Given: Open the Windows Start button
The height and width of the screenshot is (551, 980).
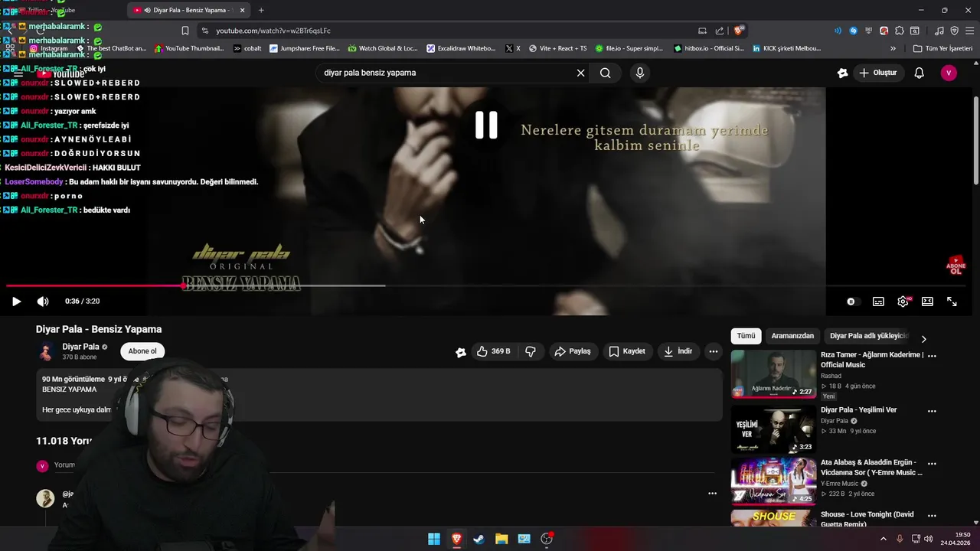Looking at the screenshot, I should pyautogui.click(x=434, y=539).
